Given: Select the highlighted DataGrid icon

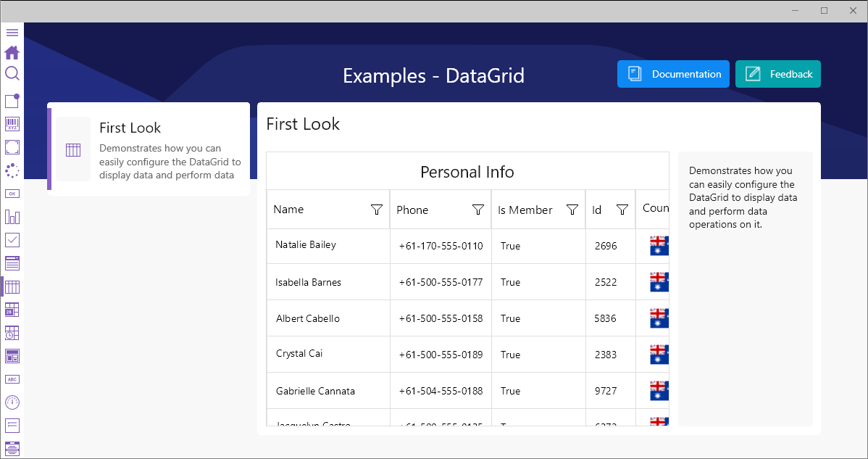Looking at the screenshot, I should click(x=12, y=286).
